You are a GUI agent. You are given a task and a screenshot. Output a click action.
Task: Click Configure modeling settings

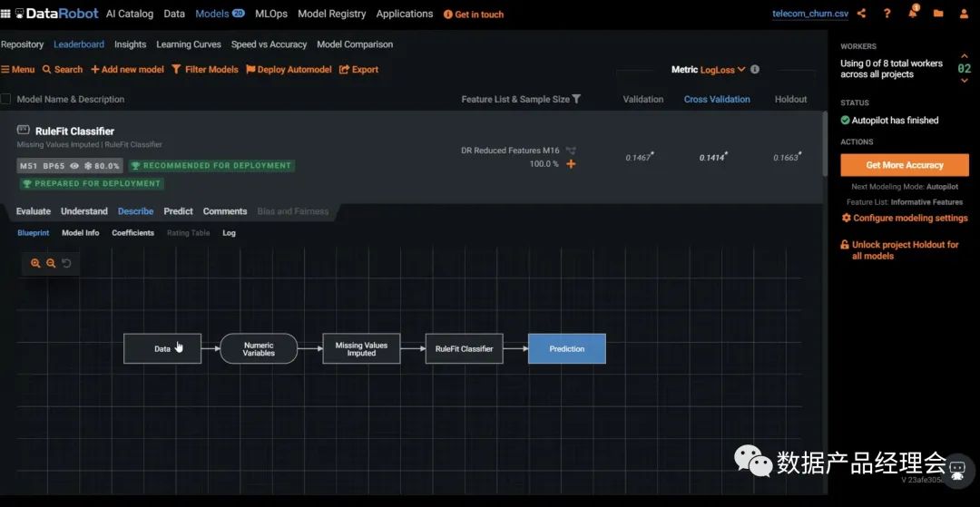(905, 218)
